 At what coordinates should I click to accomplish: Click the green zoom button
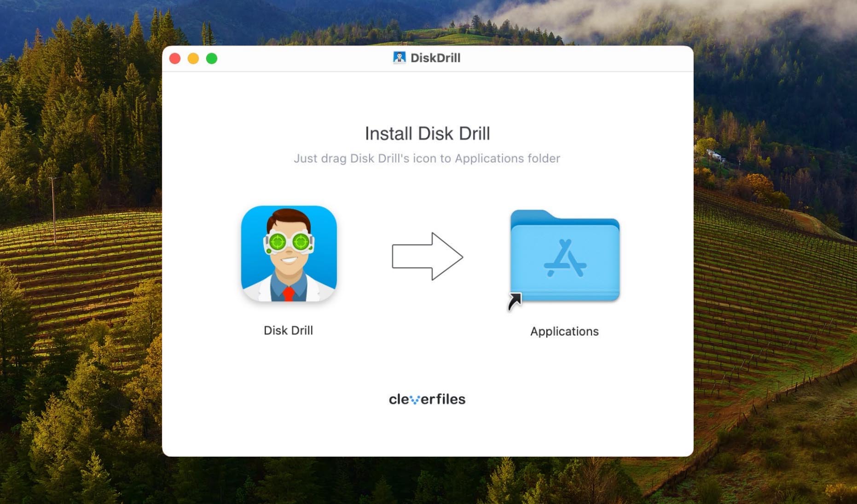pos(211,58)
